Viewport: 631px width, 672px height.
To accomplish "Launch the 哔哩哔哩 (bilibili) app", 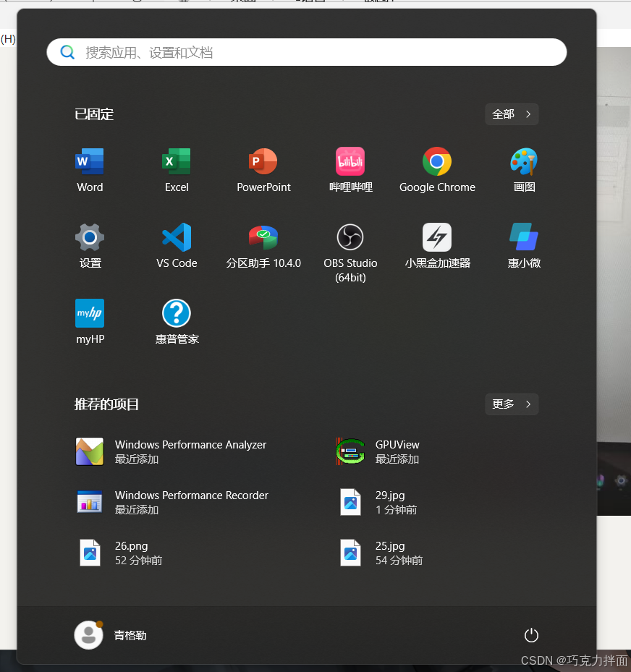I will [351, 170].
